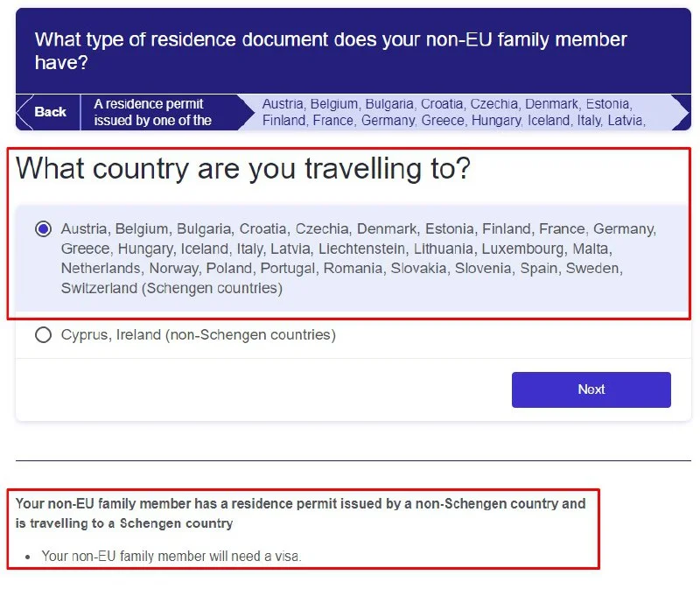Click the right arrow end of breadcrumb bar
This screenshot has height=596, width=700.
coord(681,112)
